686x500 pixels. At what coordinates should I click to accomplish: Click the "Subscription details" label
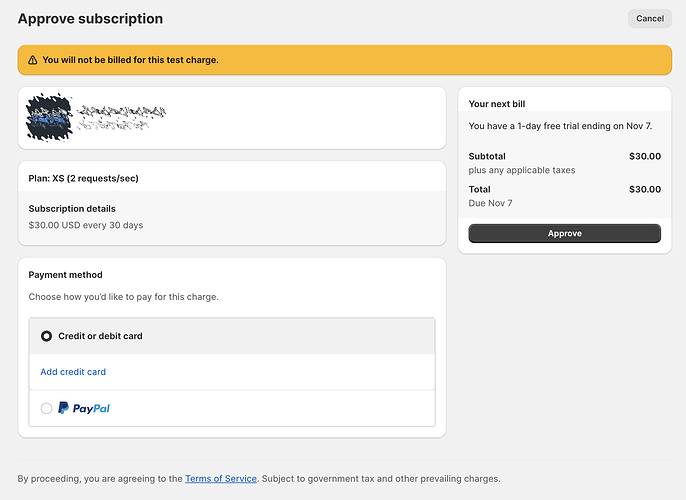coord(72,209)
